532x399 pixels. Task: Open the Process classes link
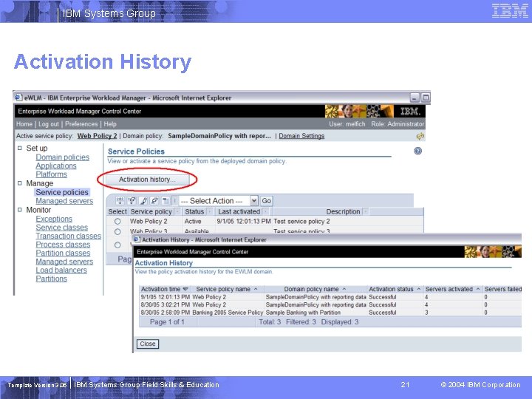pyautogui.click(x=63, y=245)
